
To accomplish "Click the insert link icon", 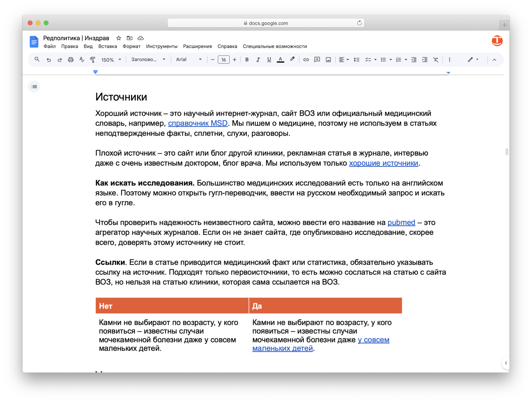I will coord(306,60).
